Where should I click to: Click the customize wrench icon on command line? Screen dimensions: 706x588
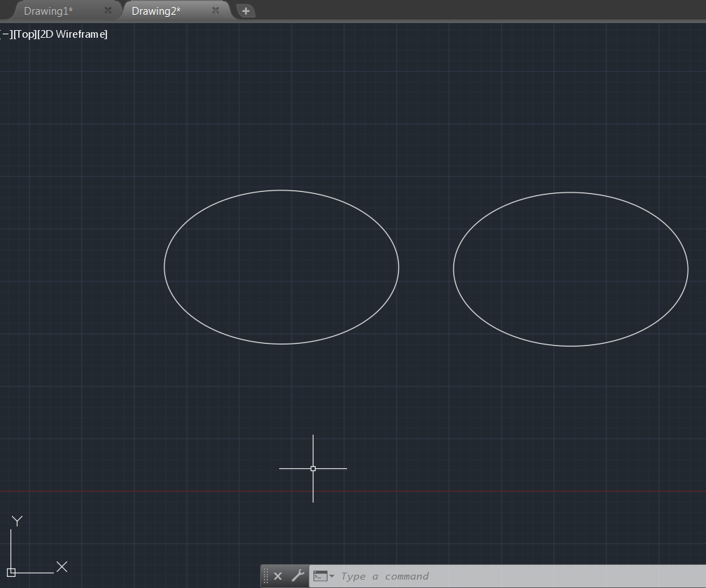coord(298,575)
